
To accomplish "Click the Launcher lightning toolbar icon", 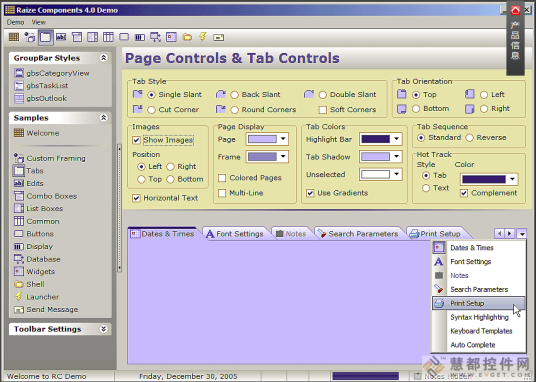I will pos(203,37).
